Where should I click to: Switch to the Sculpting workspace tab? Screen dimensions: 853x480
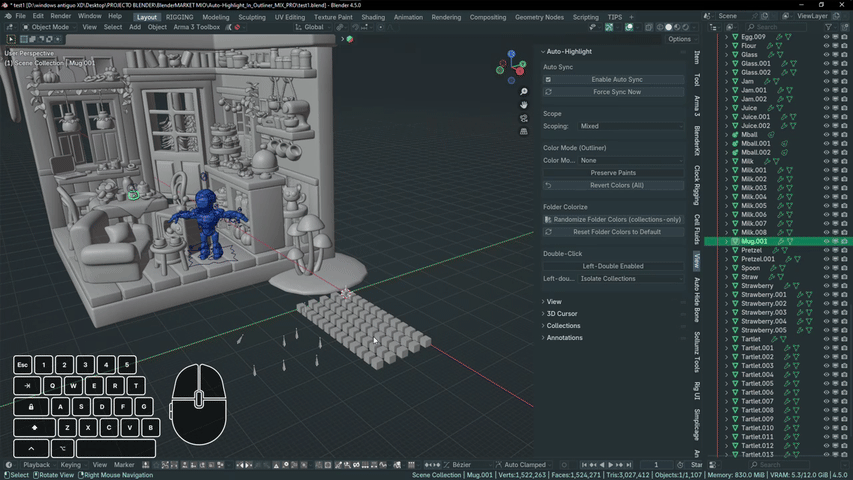point(252,17)
